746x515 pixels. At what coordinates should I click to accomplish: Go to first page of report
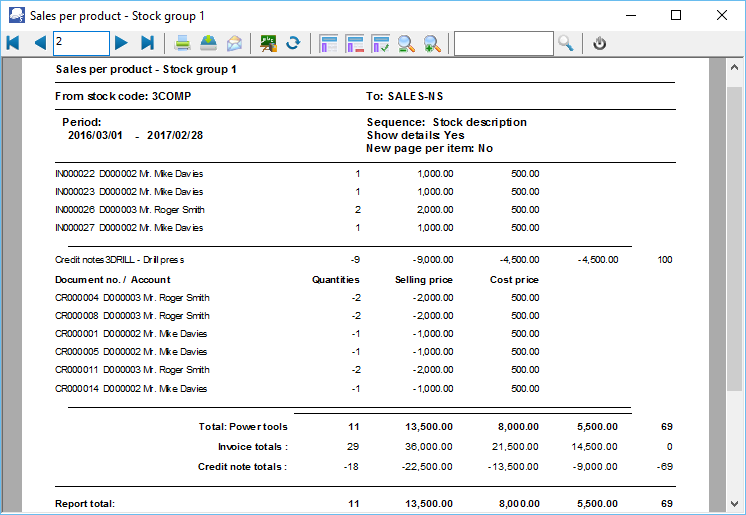(13, 43)
